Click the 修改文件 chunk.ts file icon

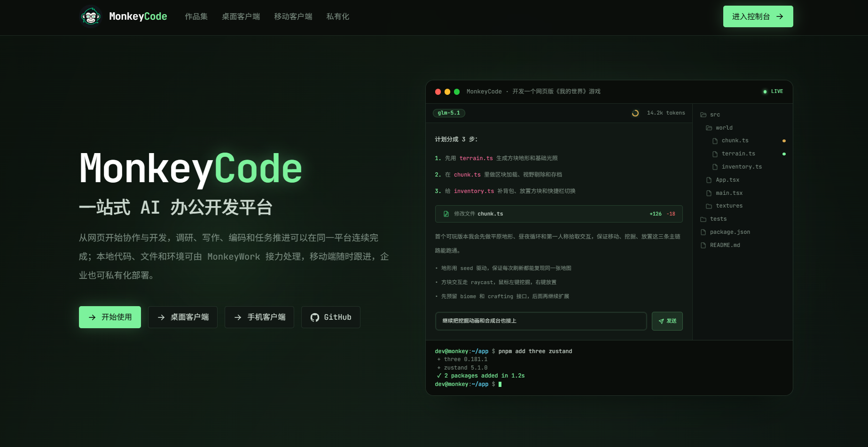pos(446,214)
